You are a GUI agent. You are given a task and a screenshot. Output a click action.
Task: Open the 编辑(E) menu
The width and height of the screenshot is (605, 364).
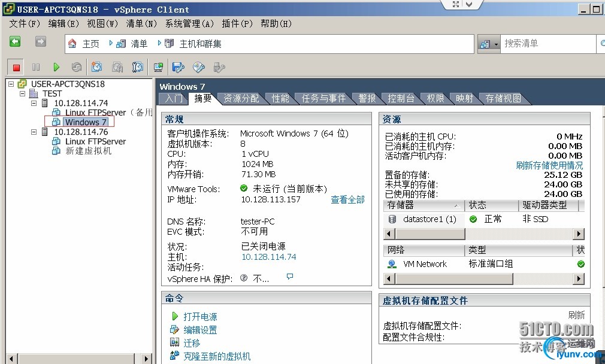pos(63,23)
